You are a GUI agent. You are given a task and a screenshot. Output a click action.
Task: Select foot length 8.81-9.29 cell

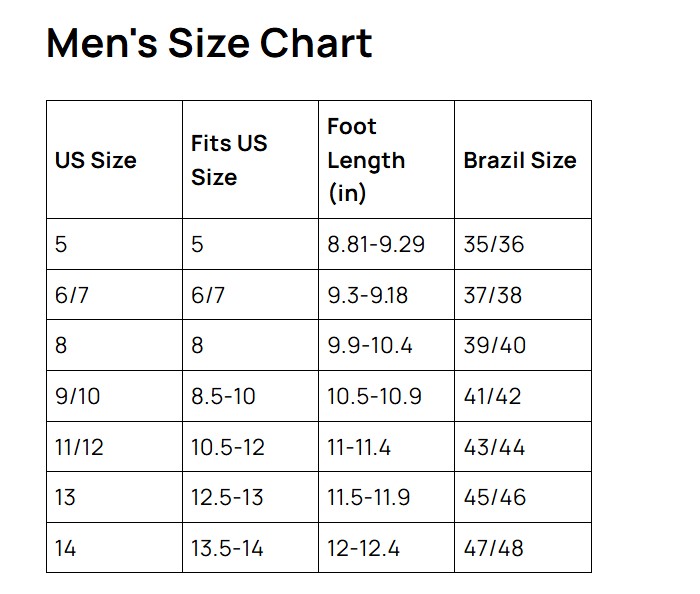click(x=376, y=244)
